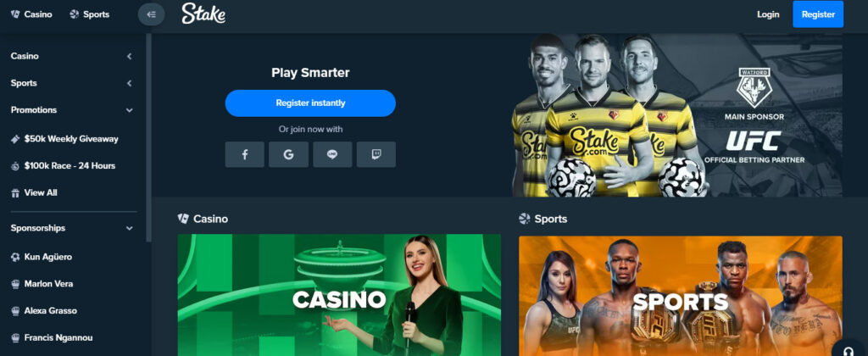Collapse the Promotions section chevron
The image size is (868, 356).
(x=129, y=110)
